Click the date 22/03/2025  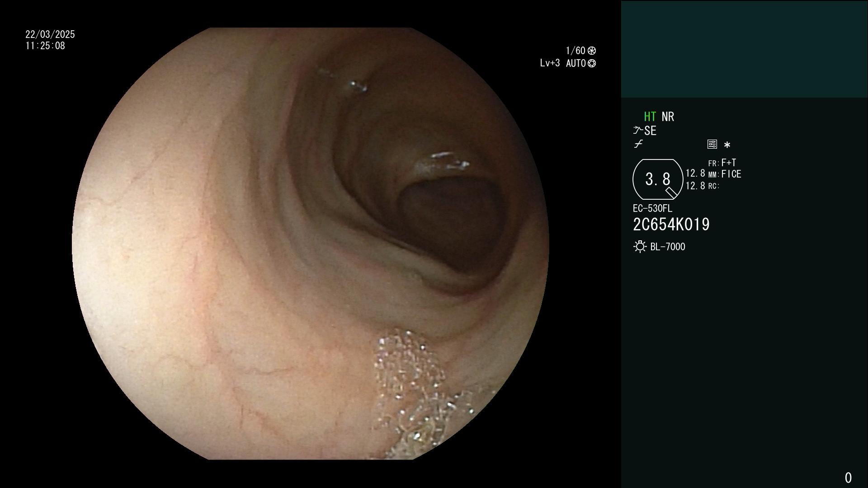[x=50, y=34]
